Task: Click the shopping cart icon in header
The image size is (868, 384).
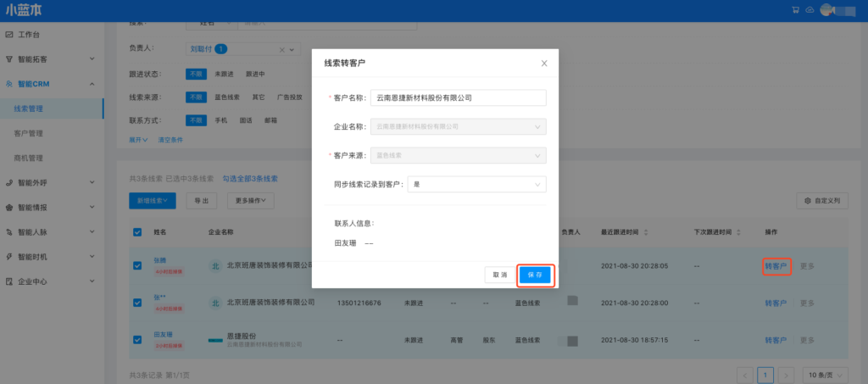Action: coord(795,10)
